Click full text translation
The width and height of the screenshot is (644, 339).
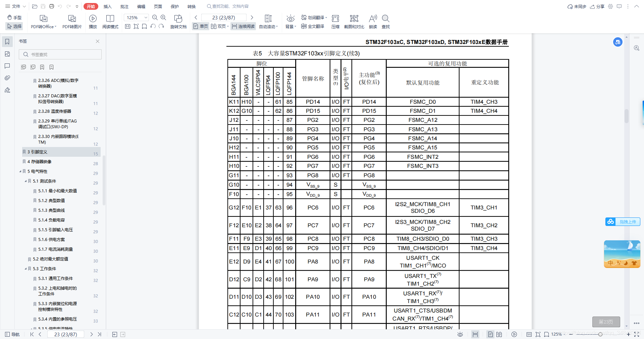313,26
